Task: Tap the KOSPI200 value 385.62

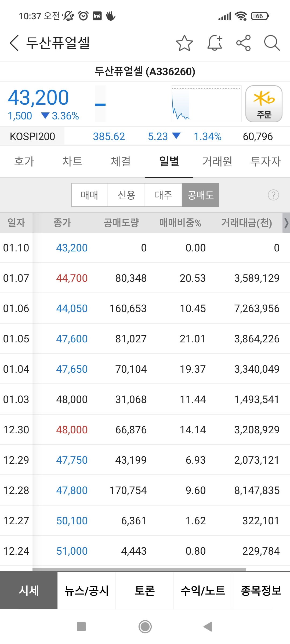Action: tap(109, 137)
